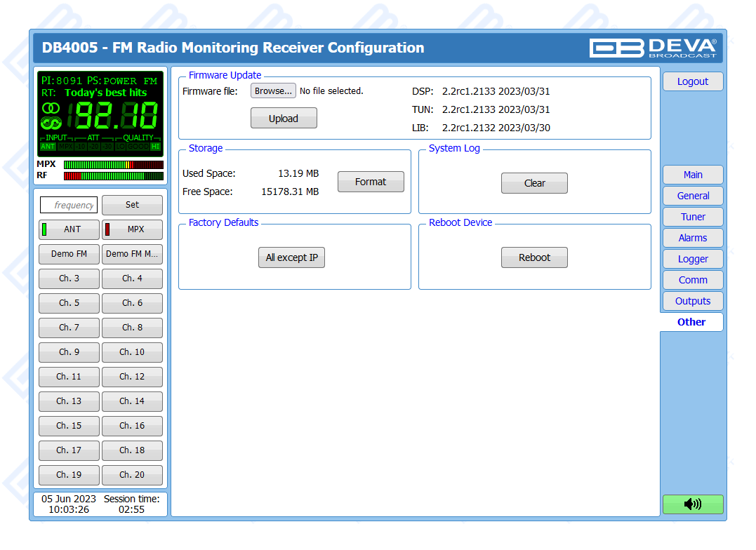Image resolution: width=756 pixels, height=550 pixels.
Task: Open the Tuner settings tab
Action: tap(692, 217)
